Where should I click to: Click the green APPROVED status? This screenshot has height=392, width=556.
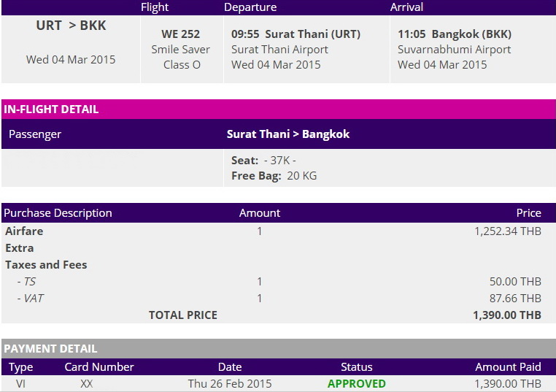click(x=356, y=384)
